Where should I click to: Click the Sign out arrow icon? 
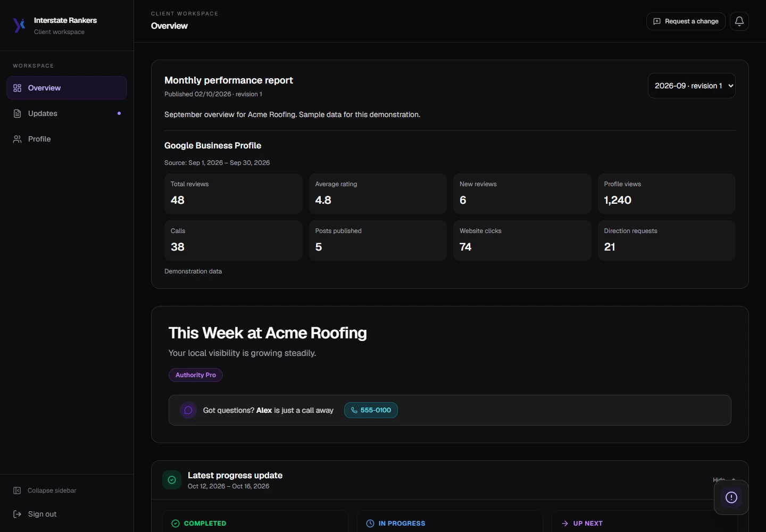pyautogui.click(x=18, y=514)
